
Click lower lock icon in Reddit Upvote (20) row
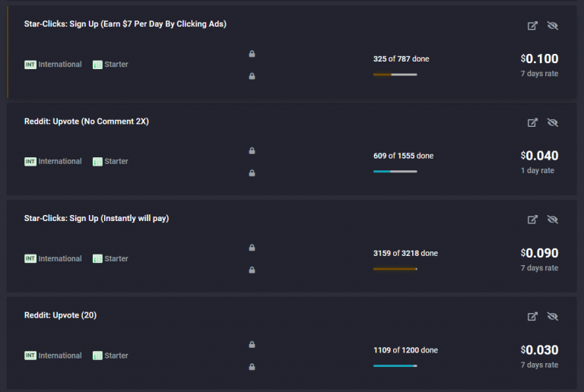click(252, 367)
